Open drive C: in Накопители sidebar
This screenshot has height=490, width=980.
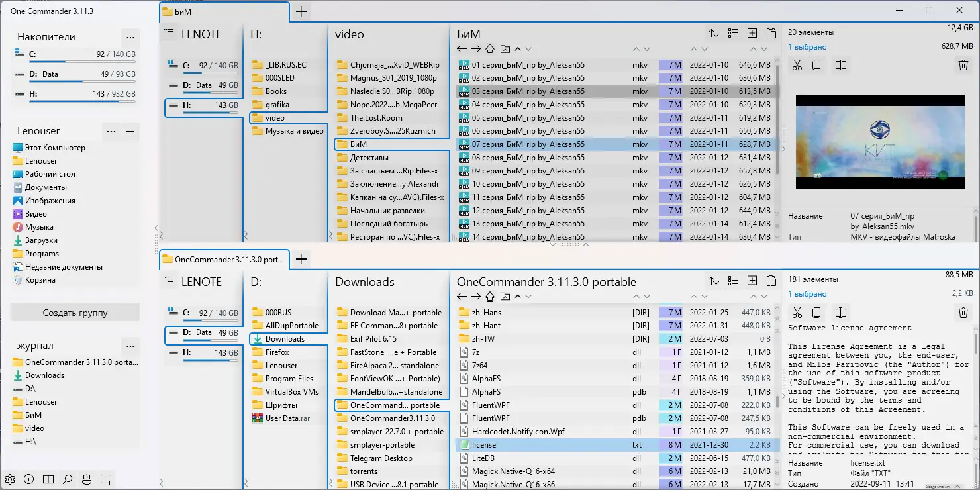74,56
